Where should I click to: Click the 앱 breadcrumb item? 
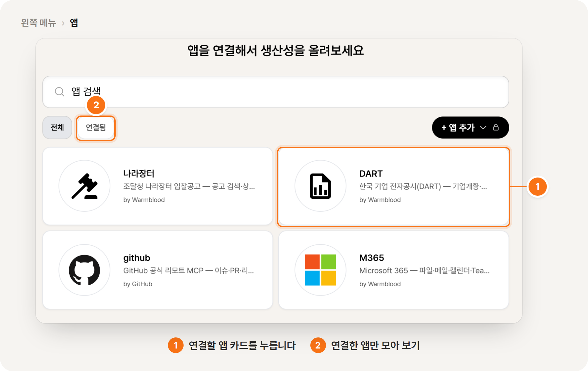coord(74,23)
